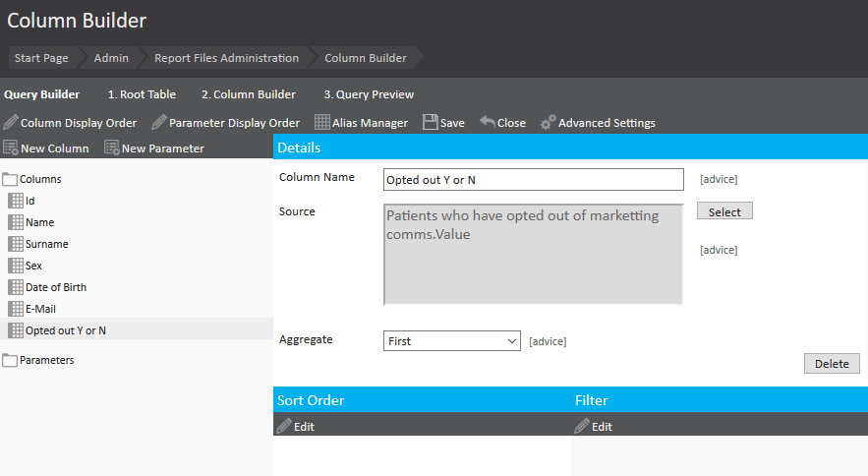Screen dimensions: 868x476
Task: Expand the Parameters folder
Action: [x=11, y=361]
